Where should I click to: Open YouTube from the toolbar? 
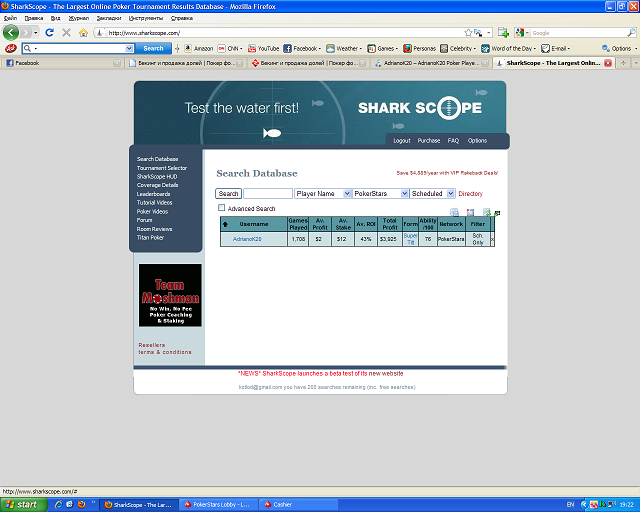264,49
